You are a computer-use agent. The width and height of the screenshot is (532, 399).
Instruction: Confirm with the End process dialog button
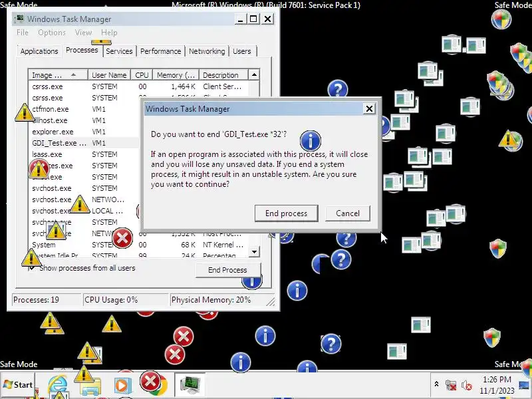tap(287, 213)
